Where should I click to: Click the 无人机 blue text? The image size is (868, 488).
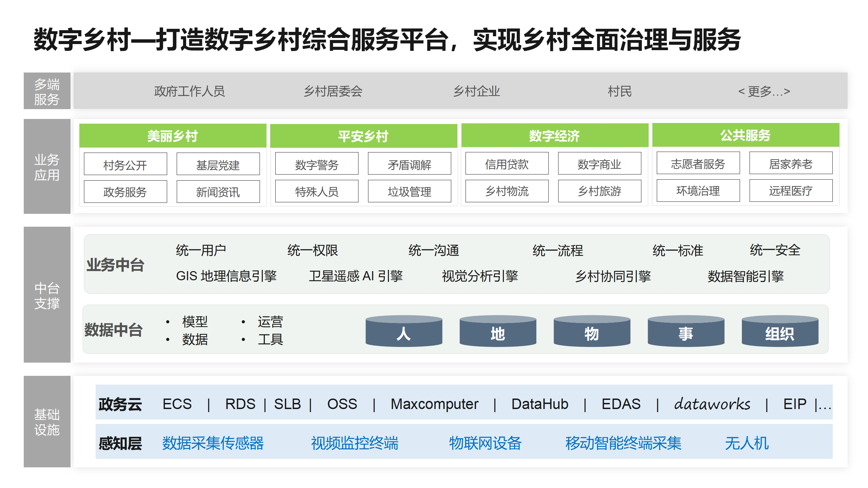tap(747, 443)
